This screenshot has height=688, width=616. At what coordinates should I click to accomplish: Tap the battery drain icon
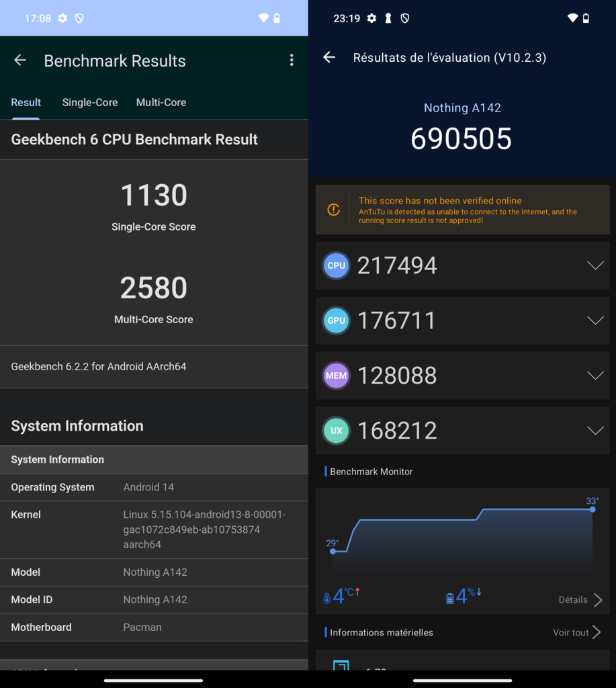tap(449, 598)
